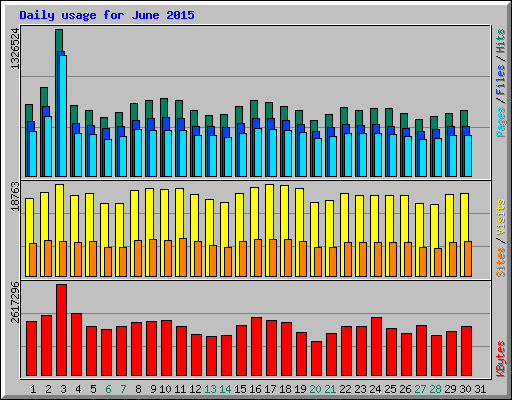Screen dimensions: 512x400
Task: Click the tallest green Hits bar on day 3
Action: pyautogui.click(x=59, y=40)
